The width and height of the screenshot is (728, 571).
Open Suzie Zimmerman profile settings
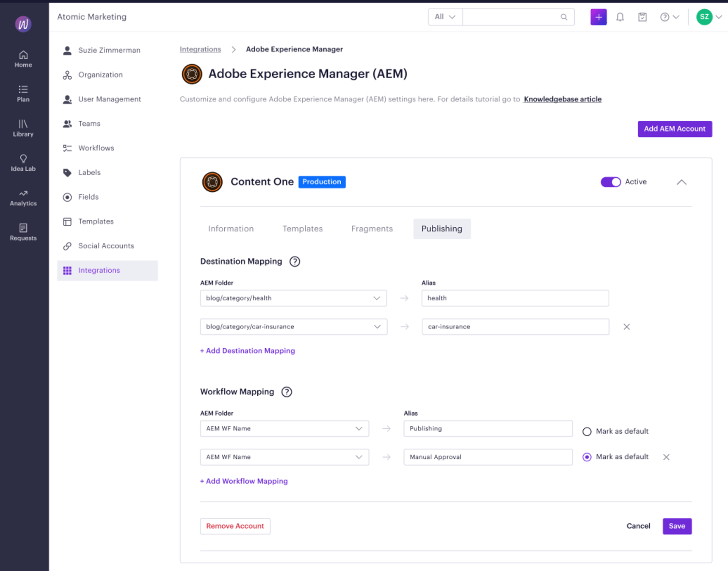(107, 50)
